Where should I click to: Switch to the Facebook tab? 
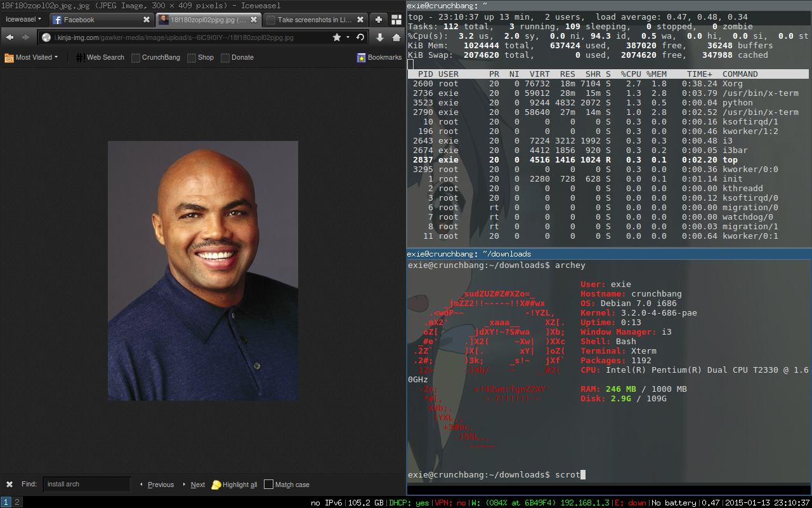point(95,20)
